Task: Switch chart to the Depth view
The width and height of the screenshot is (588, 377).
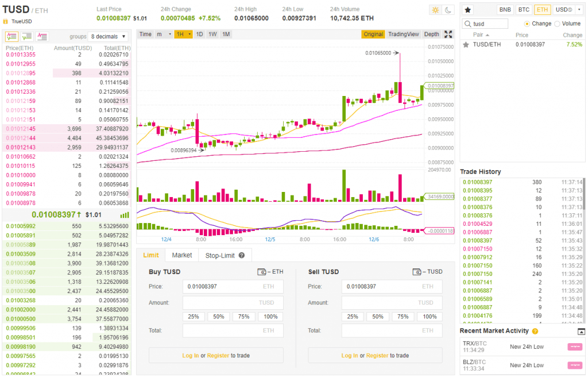Action: click(431, 34)
